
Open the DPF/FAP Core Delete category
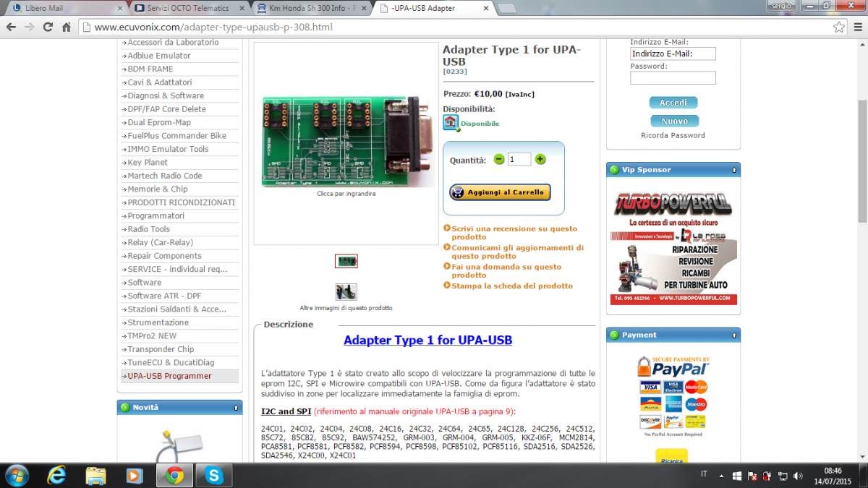166,109
